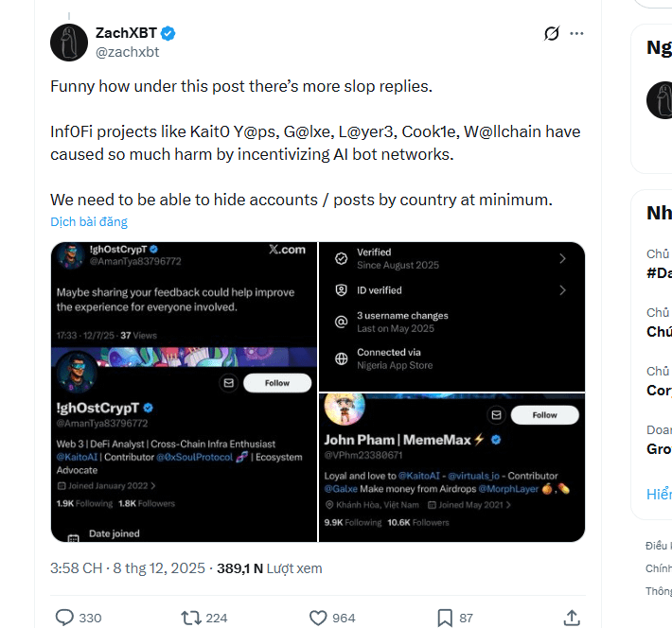
Task: Open the @zachxbt handle link
Action: (x=127, y=52)
